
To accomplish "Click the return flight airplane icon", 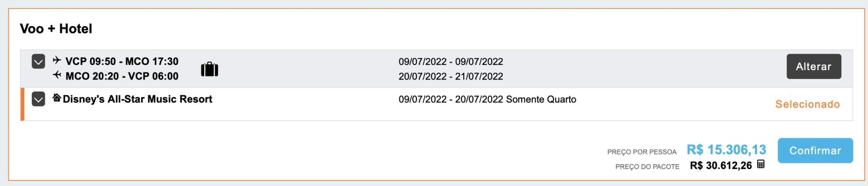I will point(57,75).
